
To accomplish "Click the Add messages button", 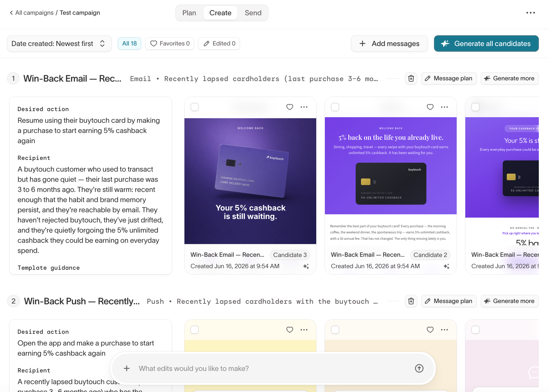I will (x=389, y=43).
